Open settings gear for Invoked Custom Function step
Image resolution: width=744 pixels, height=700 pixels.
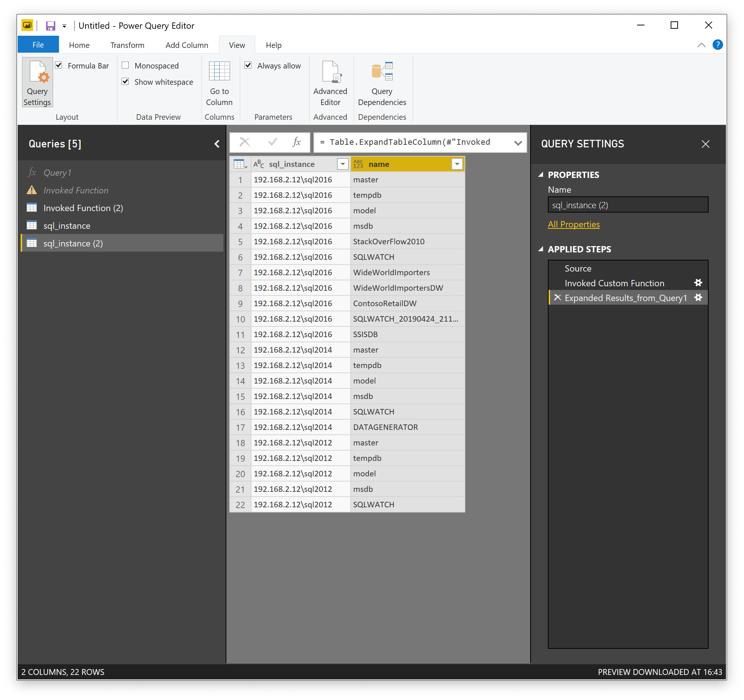coord(698,283)
